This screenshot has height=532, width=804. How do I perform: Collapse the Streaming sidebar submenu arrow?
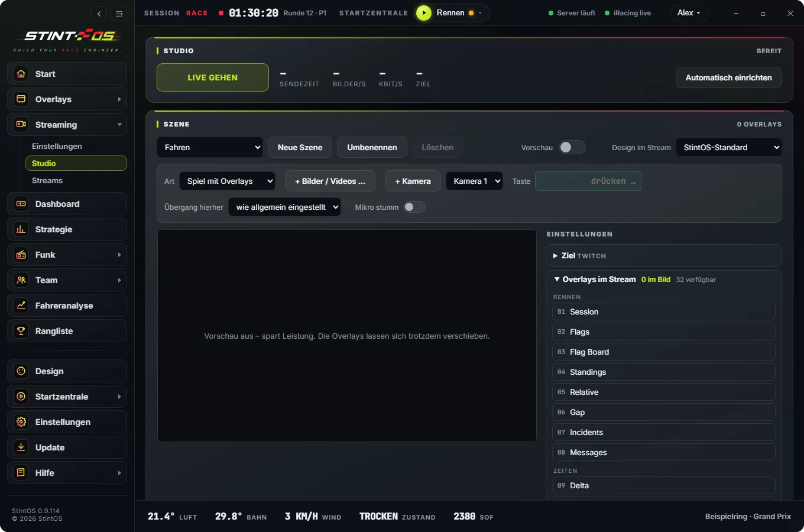[119, 125]
